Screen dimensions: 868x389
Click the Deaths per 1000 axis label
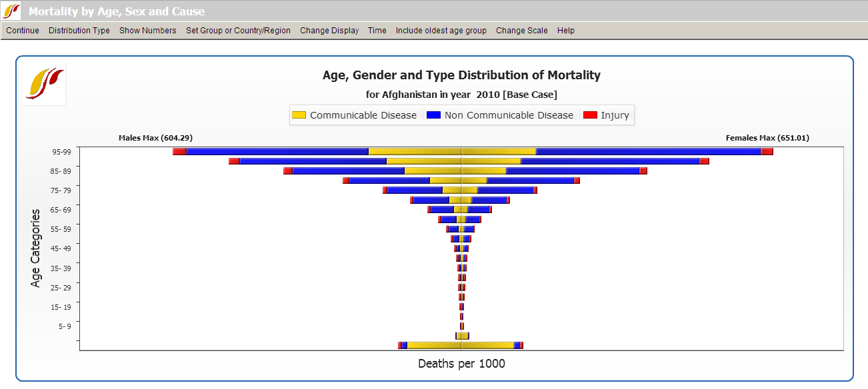[463, 364]
